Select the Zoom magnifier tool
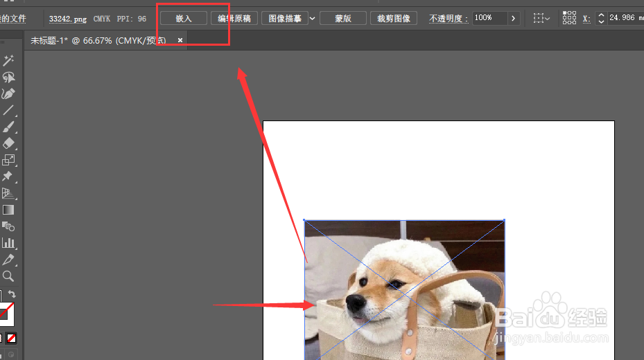The height and width of the screenshot is (360, 644). [x=8, y=276]
